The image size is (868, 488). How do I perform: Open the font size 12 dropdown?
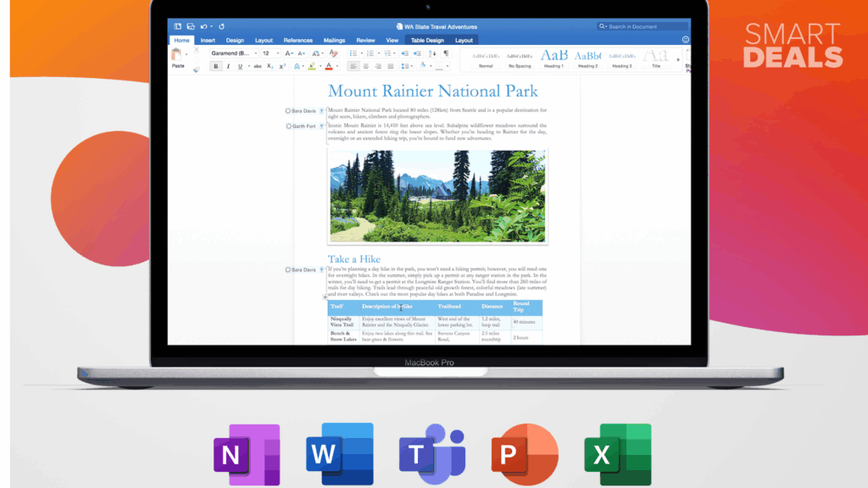(x=278, y=53)
